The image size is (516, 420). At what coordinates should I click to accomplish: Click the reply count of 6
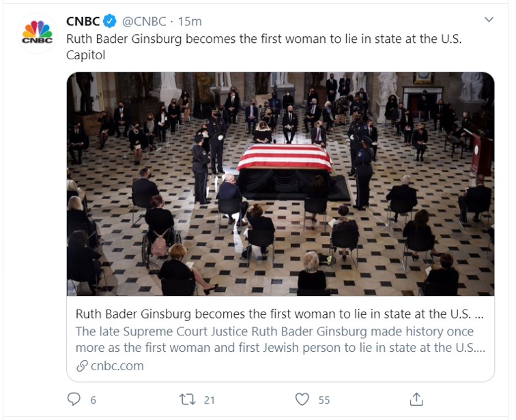94,400
